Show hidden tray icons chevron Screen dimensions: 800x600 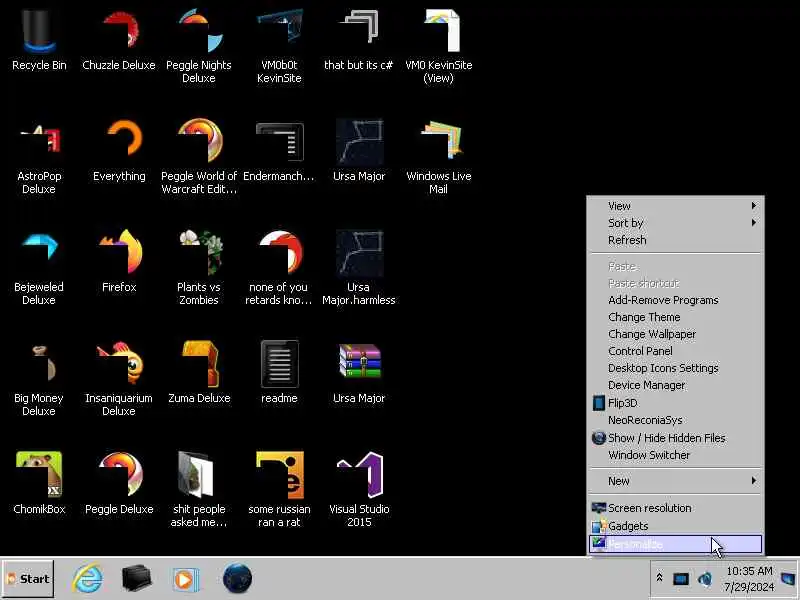(659, 578)
